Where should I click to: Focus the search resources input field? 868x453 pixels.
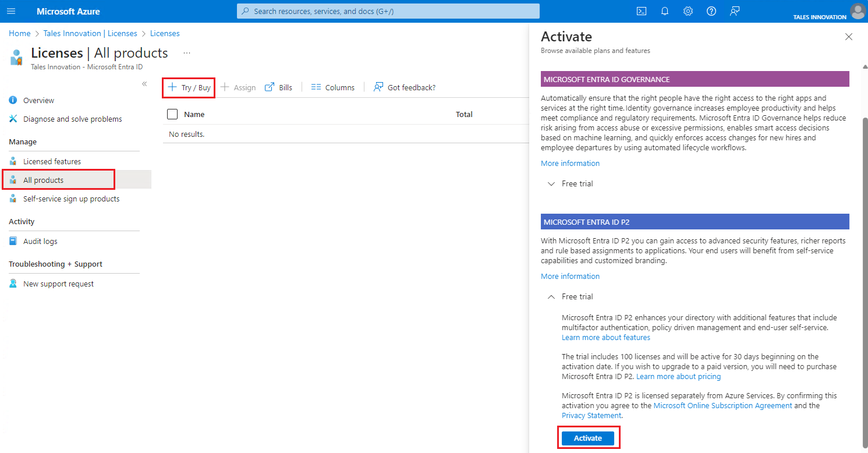(x=388, y=11)
